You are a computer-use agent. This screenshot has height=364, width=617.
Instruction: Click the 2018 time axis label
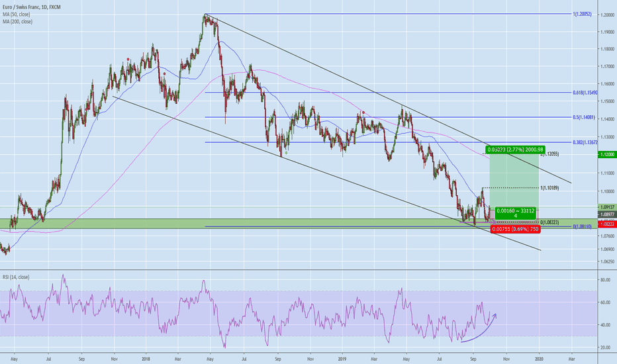146,359
